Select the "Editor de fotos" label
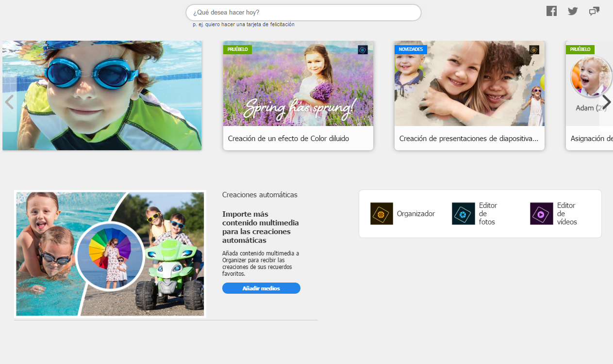Viewport: 613px width, 364px height. [x=488, y=214]
